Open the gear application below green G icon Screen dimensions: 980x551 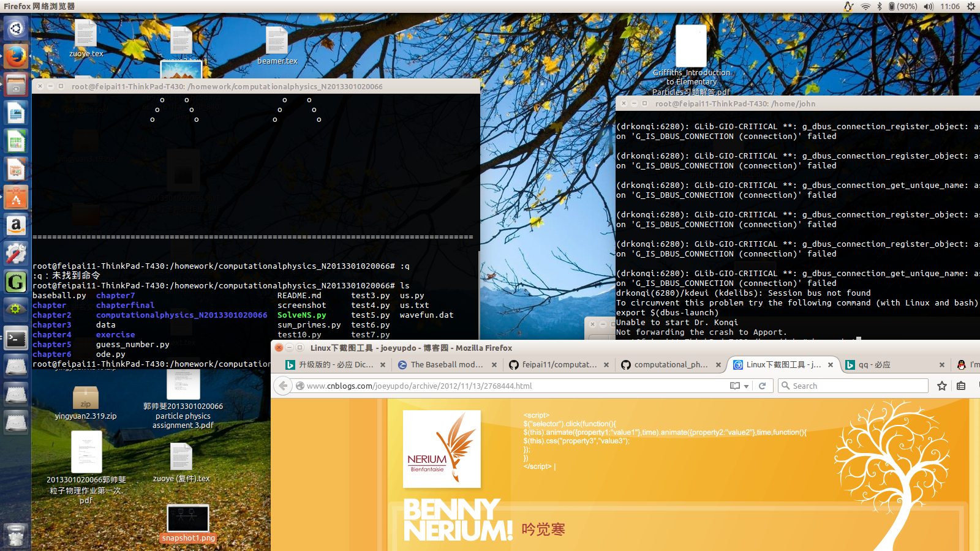(x=16, y=310)
